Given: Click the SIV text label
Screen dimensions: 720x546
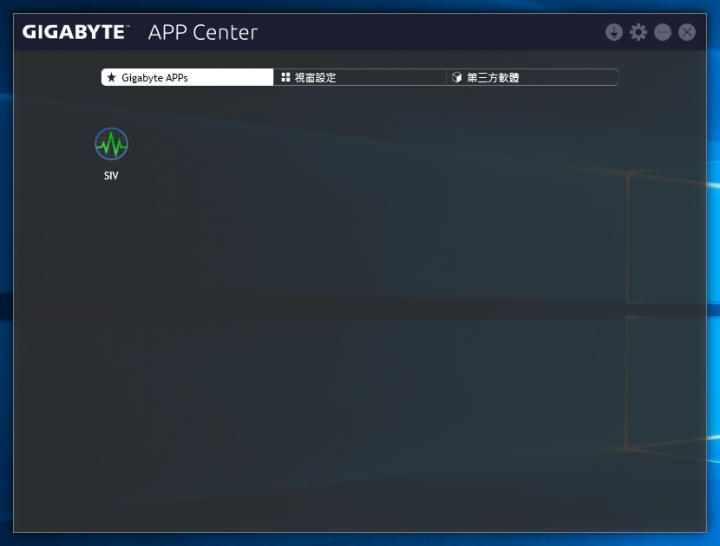Looking at the screenshot, I should tap(111, 175).
